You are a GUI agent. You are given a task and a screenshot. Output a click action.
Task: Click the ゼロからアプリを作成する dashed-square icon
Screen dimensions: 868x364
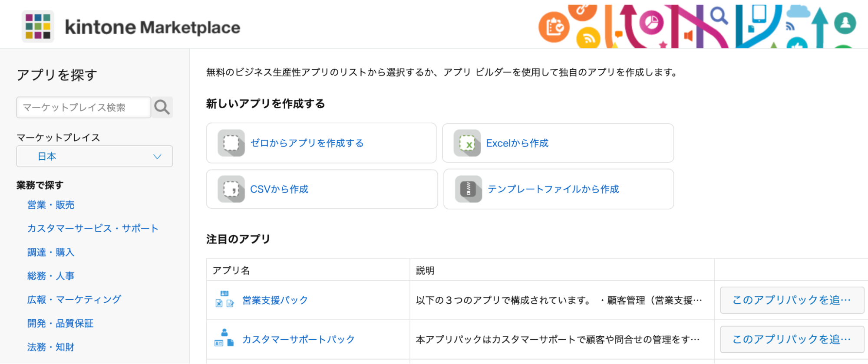tap(231, 143)
